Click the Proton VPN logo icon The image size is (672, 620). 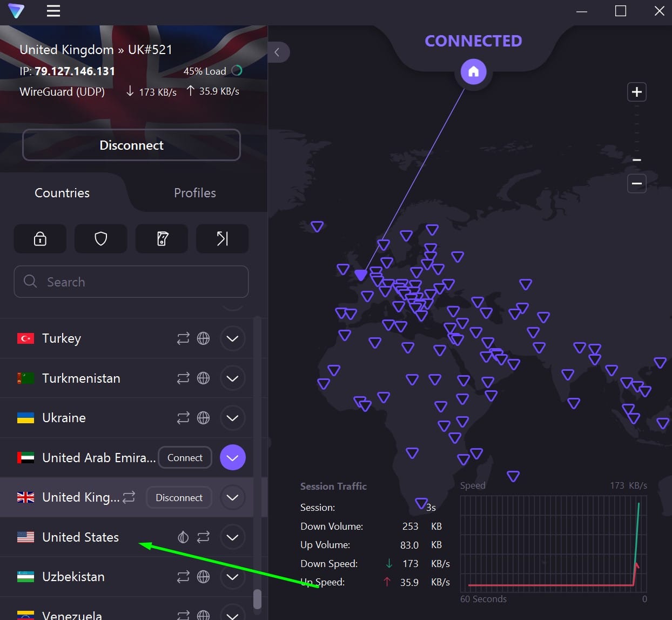click(x=16, y=11)
